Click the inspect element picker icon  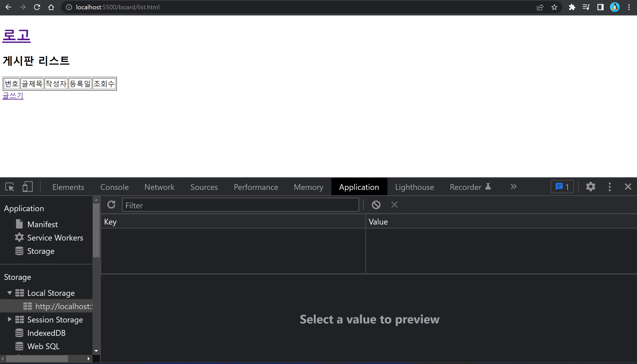point(10,187)
